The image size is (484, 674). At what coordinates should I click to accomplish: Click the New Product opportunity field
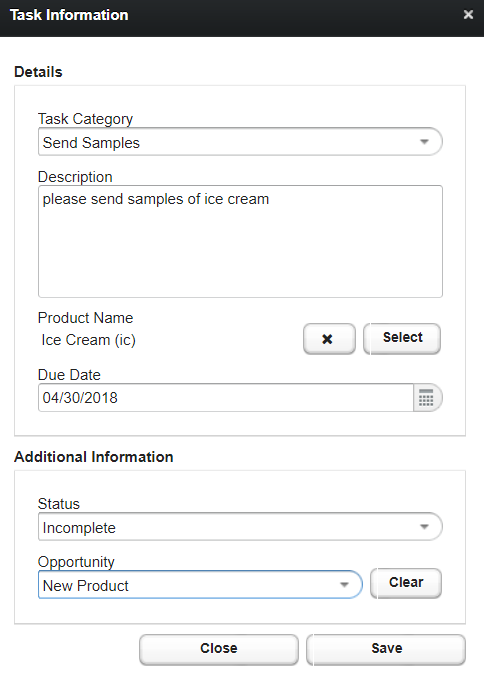tap(200, 585)
